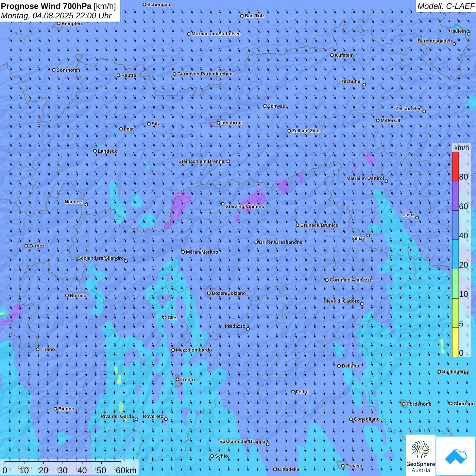Select the cyan 20–40 km/h legend color
Image resolution: width=476 pixels, height=476 pixels.
pos(455,254)
